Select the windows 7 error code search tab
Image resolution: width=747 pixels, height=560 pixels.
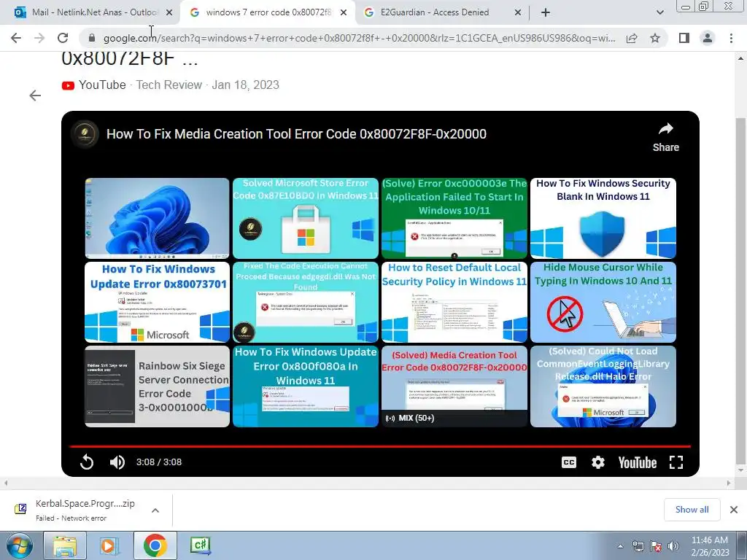268,12
